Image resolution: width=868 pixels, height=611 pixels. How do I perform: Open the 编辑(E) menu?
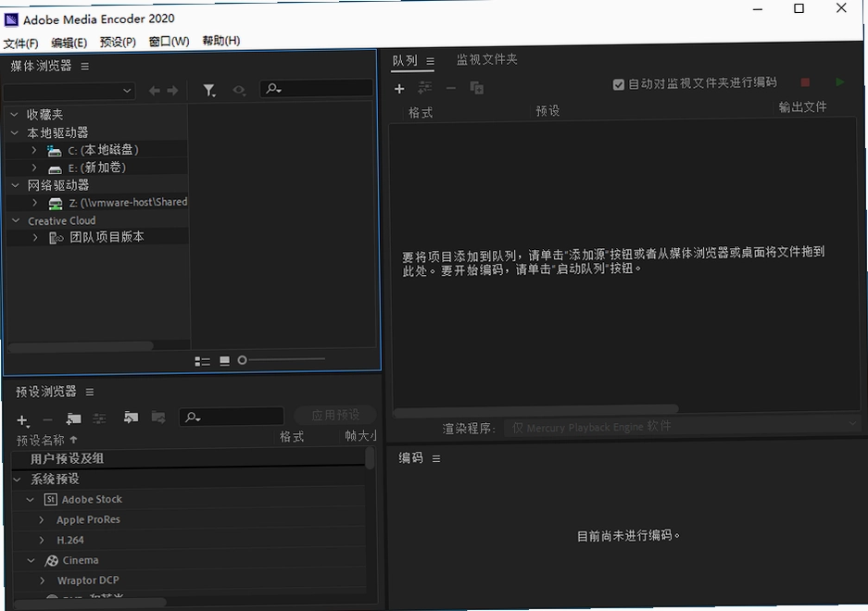[69, 43]
